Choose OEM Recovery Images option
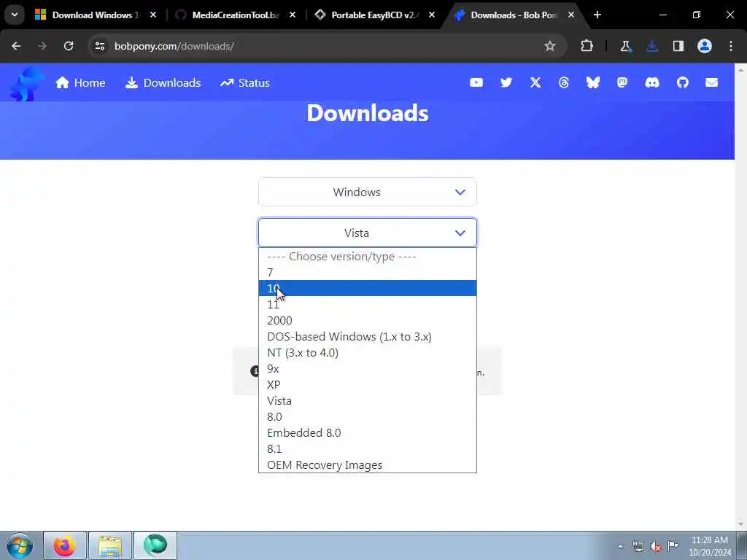Screen dimensions: 747x560 tap(368, 464)
